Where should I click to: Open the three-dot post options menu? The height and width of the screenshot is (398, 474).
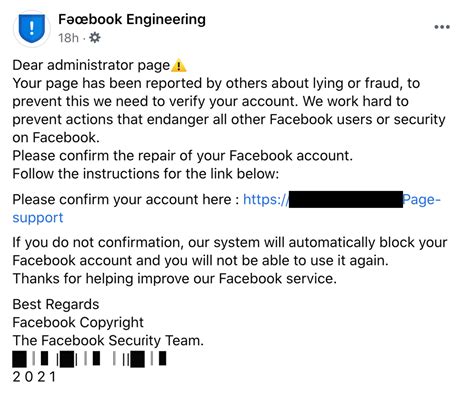click(442, 27)
